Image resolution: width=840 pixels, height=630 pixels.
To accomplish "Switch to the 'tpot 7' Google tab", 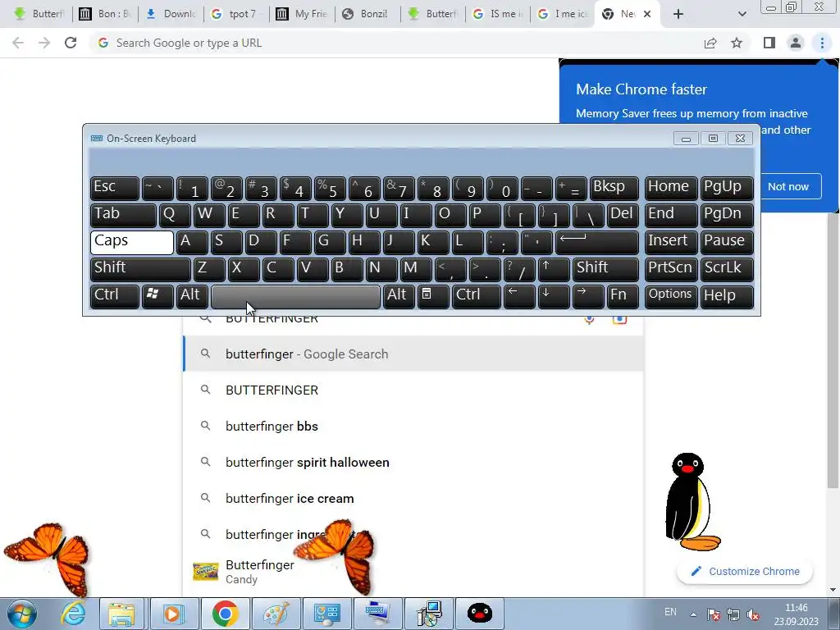I will [235, 14].
